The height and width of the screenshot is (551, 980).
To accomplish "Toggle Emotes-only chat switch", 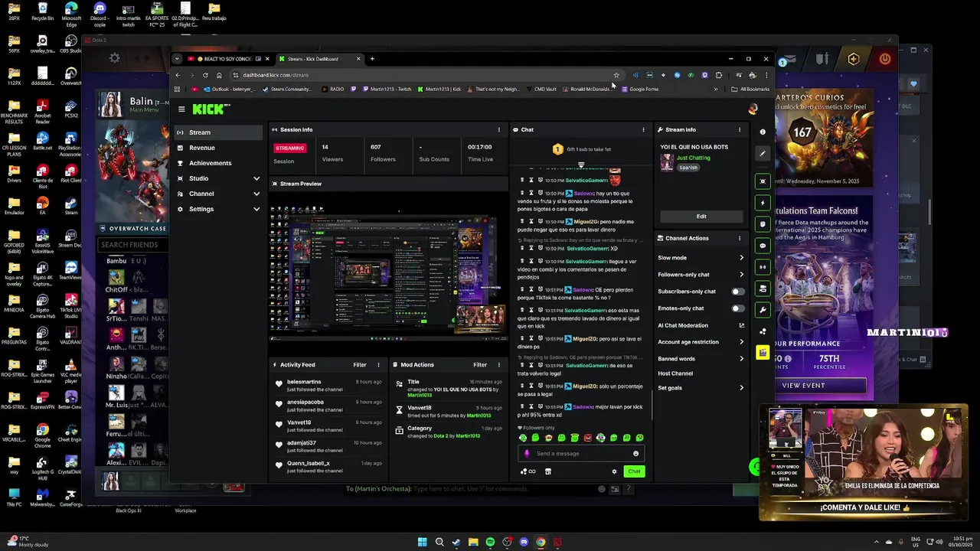I will point(737,308).
